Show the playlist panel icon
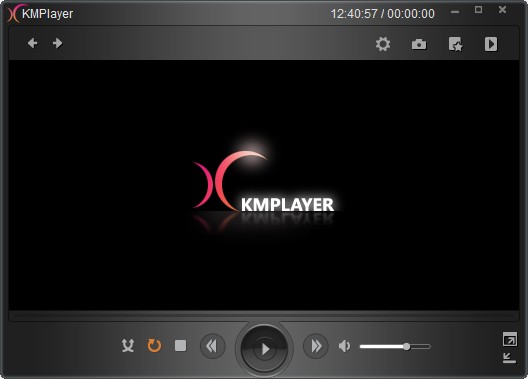528x379 pixels. pos(491,44)
